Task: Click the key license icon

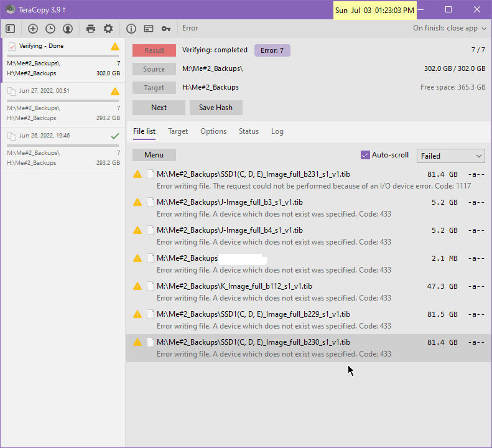Action: coord(166,29)
